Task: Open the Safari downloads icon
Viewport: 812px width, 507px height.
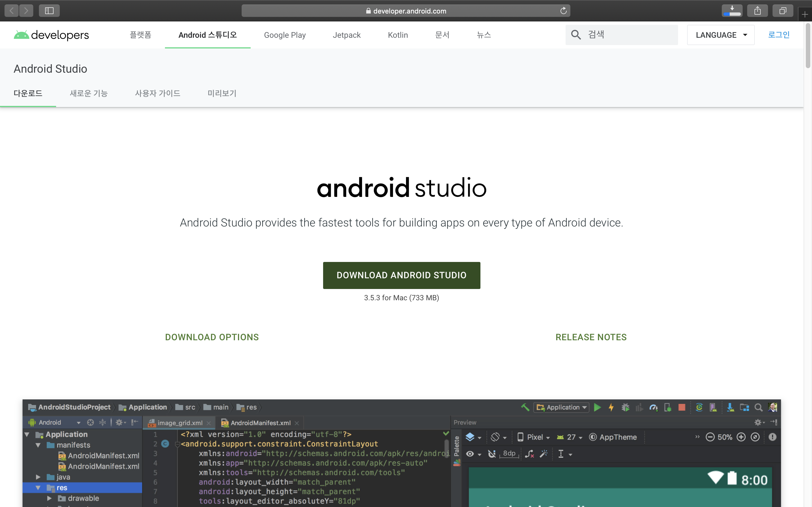Action: [732, 11]
